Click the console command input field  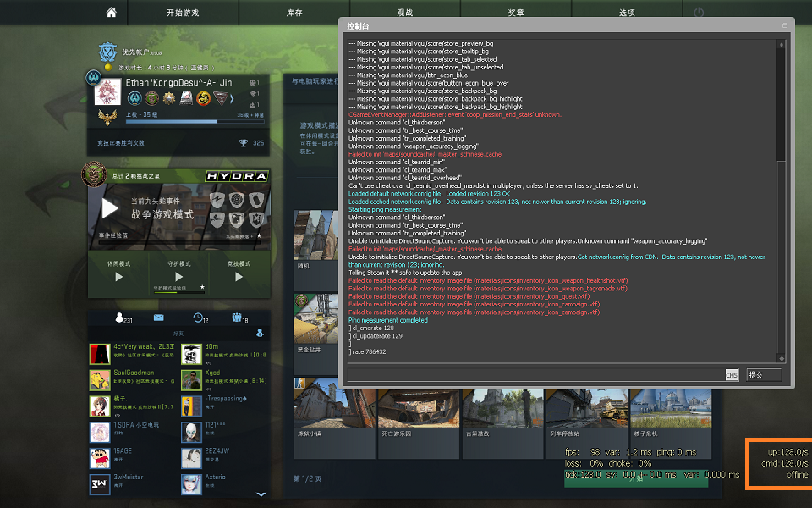click(535, 375)
